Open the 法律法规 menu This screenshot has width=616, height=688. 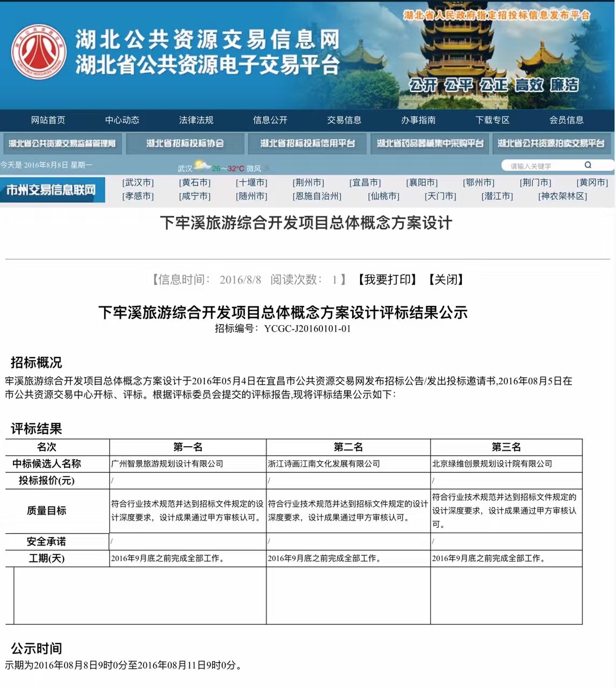tap(196, 120)
